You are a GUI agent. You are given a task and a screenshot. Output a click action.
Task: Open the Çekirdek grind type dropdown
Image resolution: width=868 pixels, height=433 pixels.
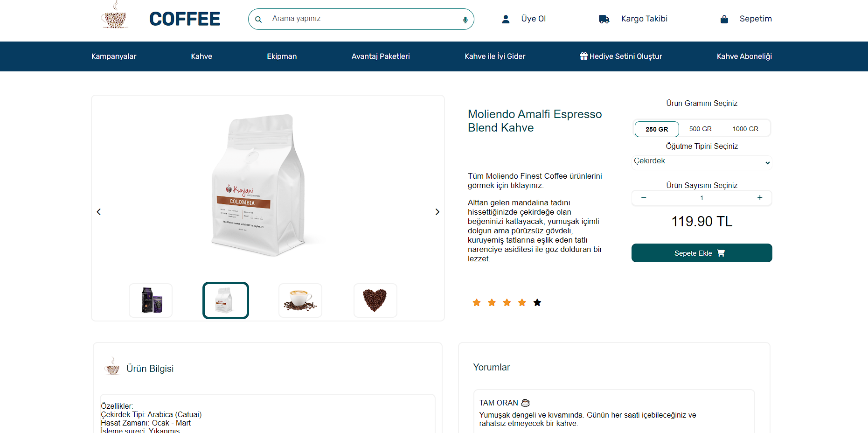point(701,161)
